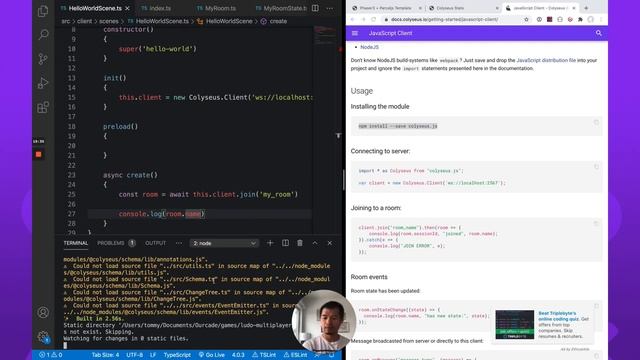
Task: Open the terminal selector dropdown '2: node'
Action: pyautogui.click(x=224, y=243)
